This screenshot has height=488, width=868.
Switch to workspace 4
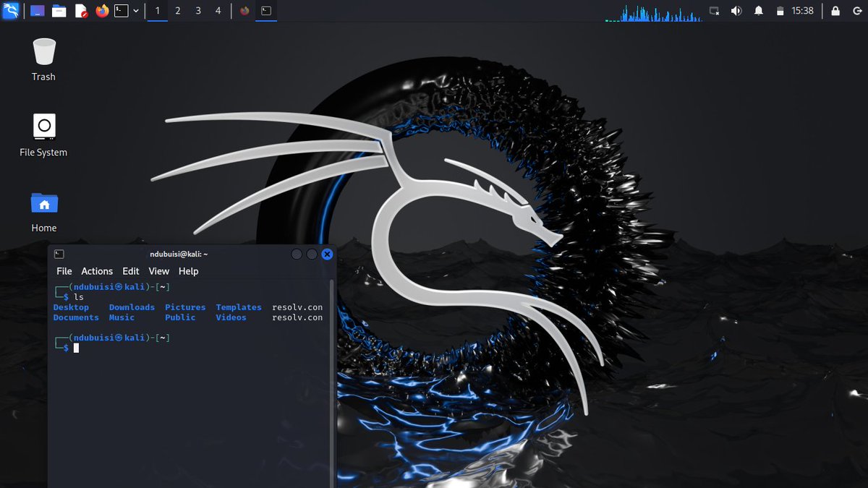click(x=218, y=10)
